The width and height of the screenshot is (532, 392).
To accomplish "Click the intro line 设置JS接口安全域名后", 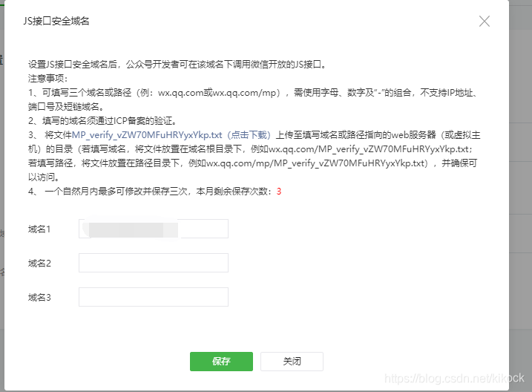I will 177,64.
